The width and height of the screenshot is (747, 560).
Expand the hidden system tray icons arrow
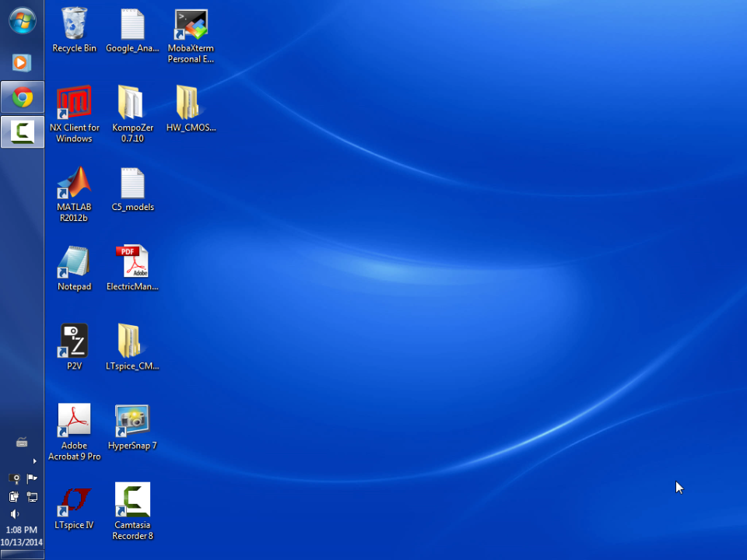tap(33, 461)
